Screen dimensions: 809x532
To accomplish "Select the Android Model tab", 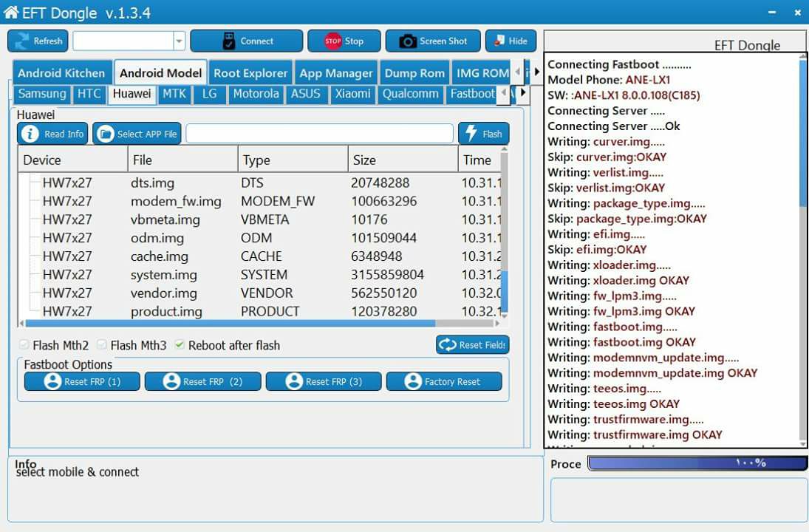I will [x=160, y=72].
